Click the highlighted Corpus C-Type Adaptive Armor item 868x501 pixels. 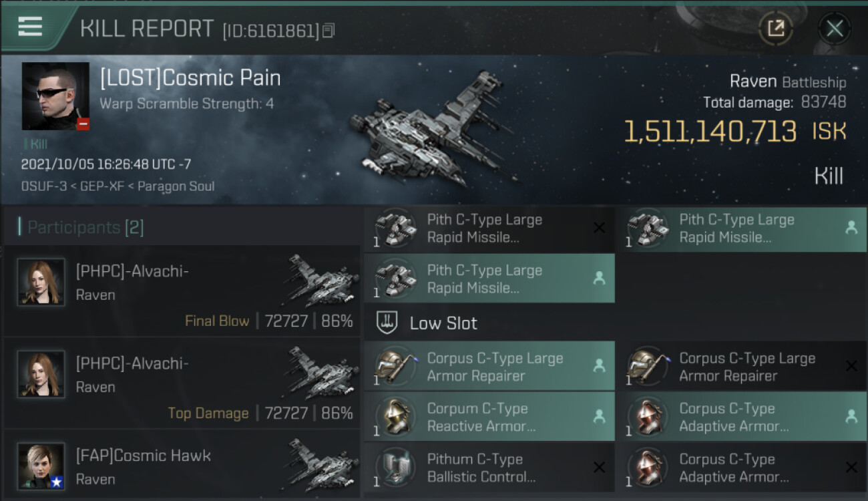740,417
